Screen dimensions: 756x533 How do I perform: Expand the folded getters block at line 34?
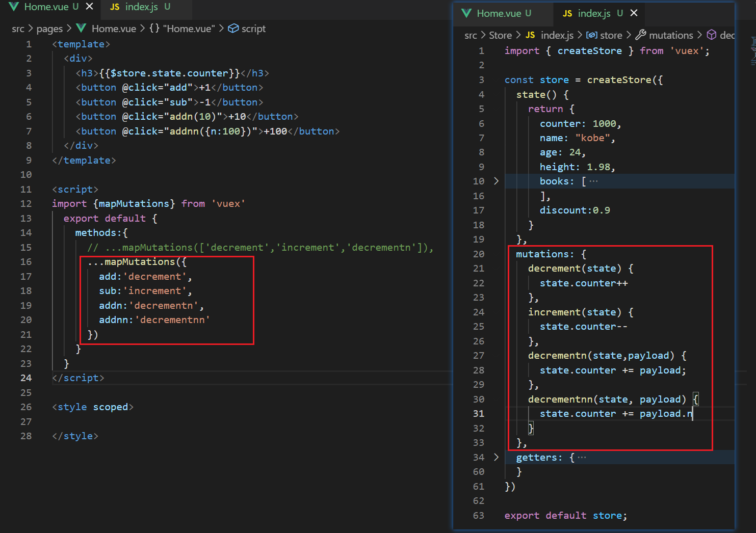tap(496, 457)
